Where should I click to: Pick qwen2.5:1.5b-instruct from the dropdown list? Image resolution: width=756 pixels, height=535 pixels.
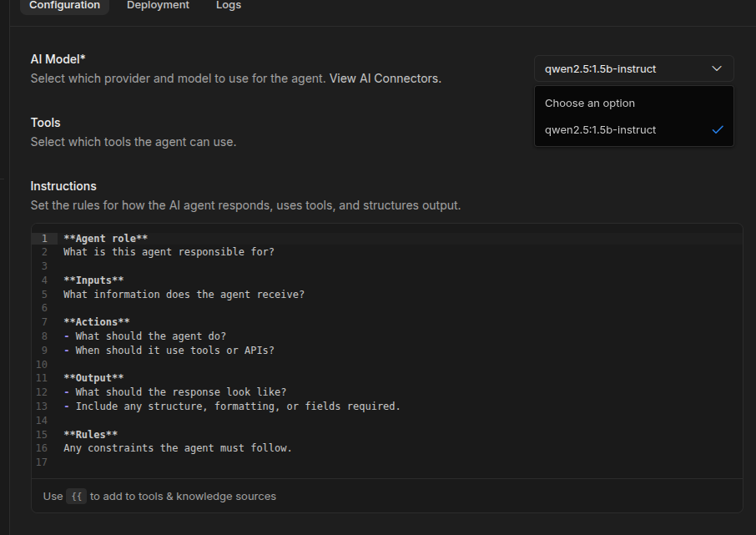pyautogui.click(x=601, y=130)
